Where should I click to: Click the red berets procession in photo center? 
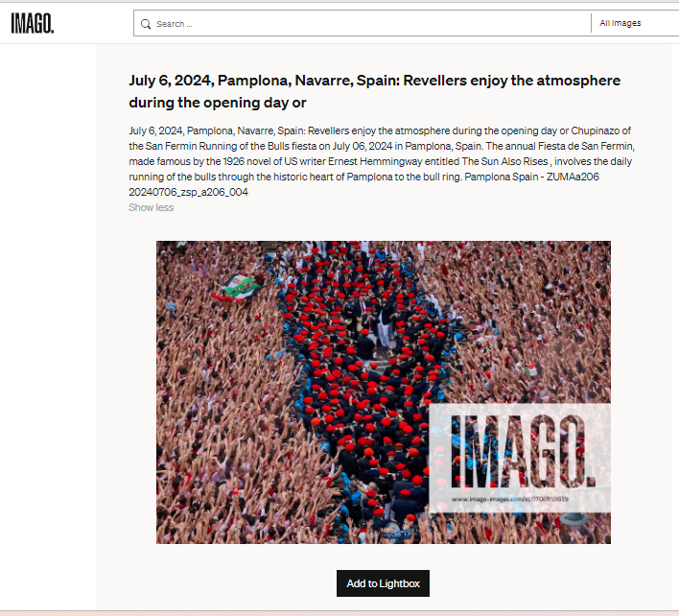[x=368, y=381]
